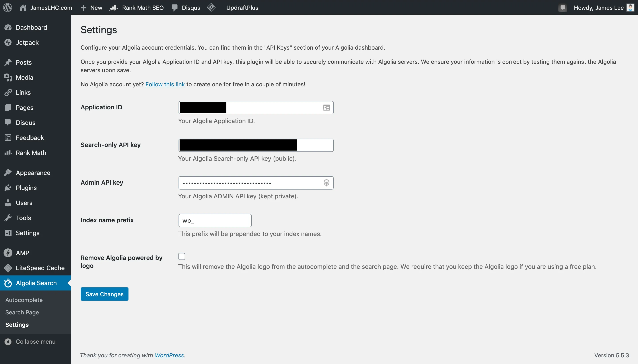Toggle the Remove Algolia powered by logo checkbox
Image resolution: width=638 pixels, height=364 pixels.
pyautogui.click(x=182, y=256)
